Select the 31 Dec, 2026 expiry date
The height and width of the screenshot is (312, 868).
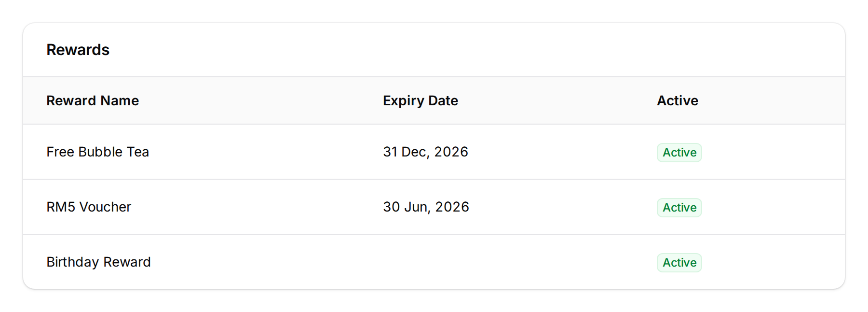[425, 152]
